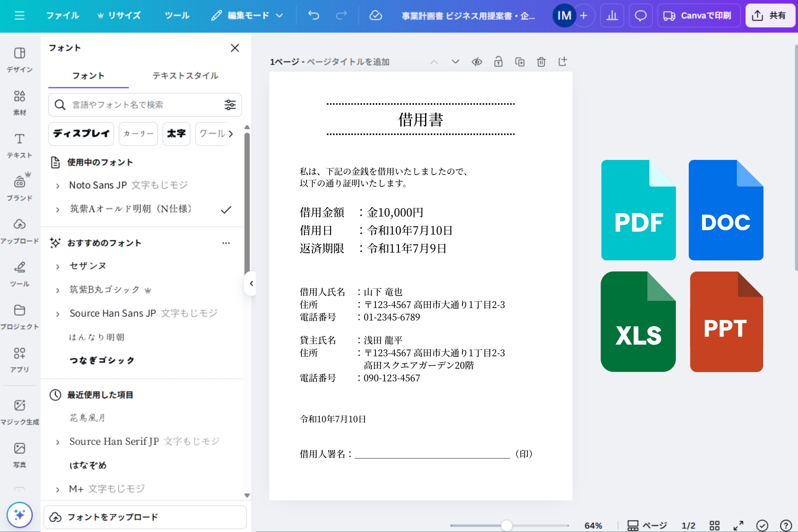The height and width of the screenshot is (532, 798).
Task: Delete the page with the trash icon
Action: pyautogui.click(x=541, y=62)
